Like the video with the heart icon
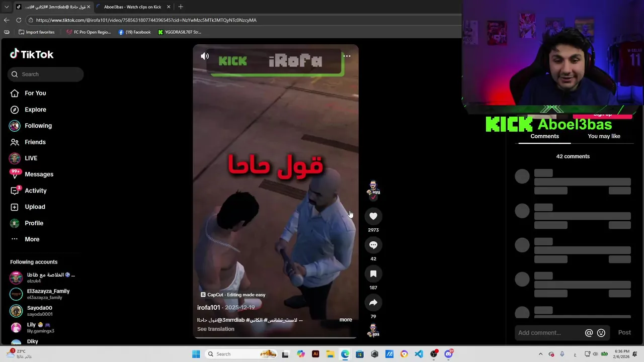 [x=373, y=216]
